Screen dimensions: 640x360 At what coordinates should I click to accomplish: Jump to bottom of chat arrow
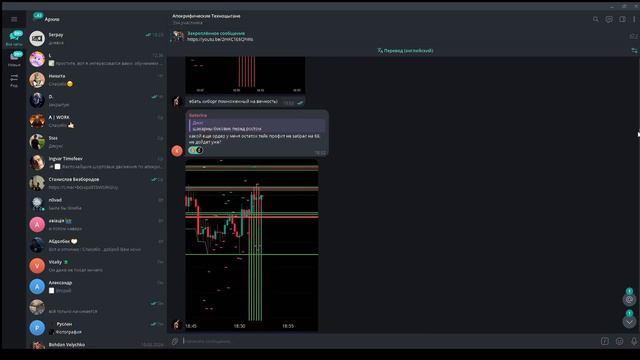[x=629, y=322]
